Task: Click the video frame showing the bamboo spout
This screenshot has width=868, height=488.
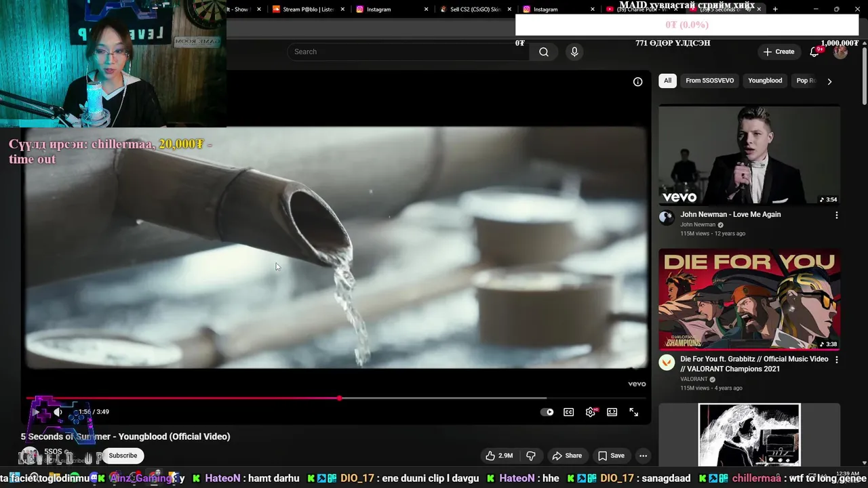Action: (x=336, y=247)
